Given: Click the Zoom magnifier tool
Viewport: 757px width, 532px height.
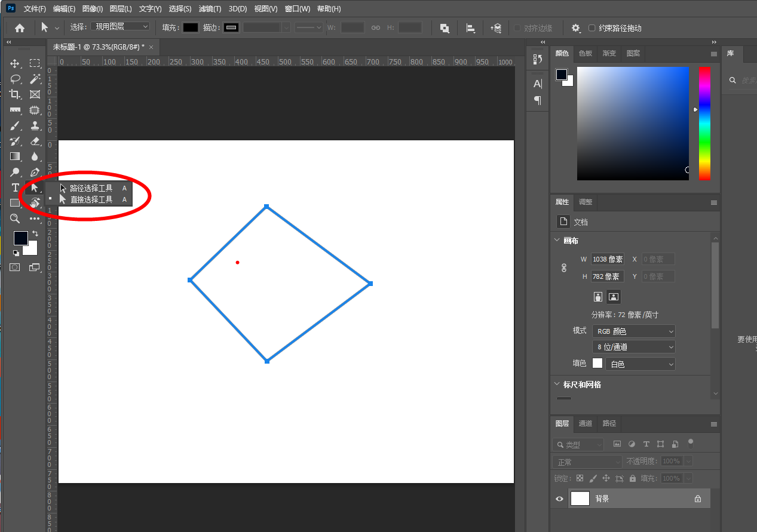Looking at the screenshot, I should (15, 219).
